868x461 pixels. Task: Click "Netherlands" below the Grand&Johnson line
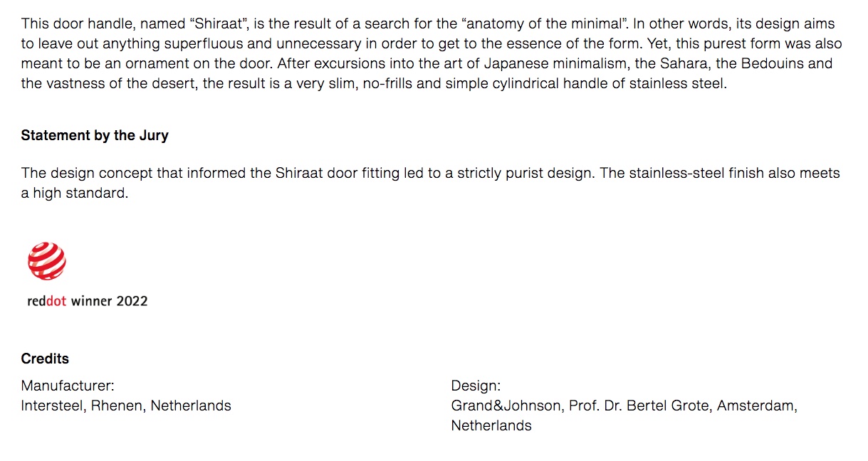pyautogui.click(x=491, y=425)
